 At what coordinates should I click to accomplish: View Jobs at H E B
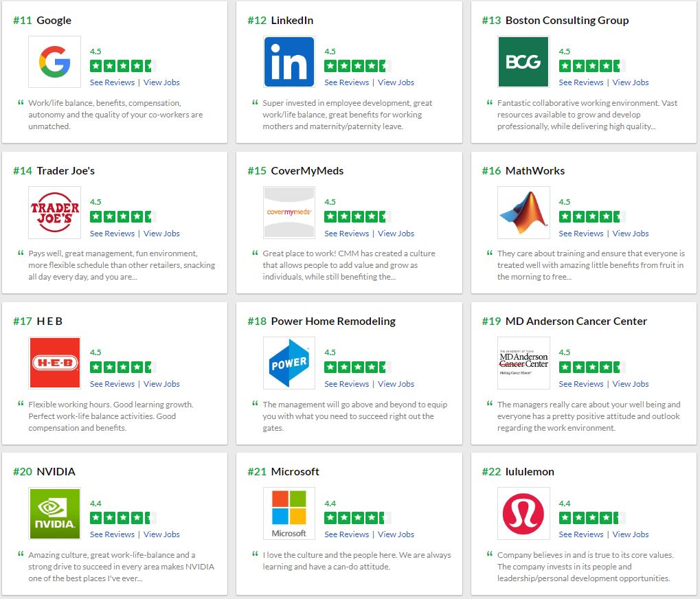pyautogui.click(x=161, y=383)
